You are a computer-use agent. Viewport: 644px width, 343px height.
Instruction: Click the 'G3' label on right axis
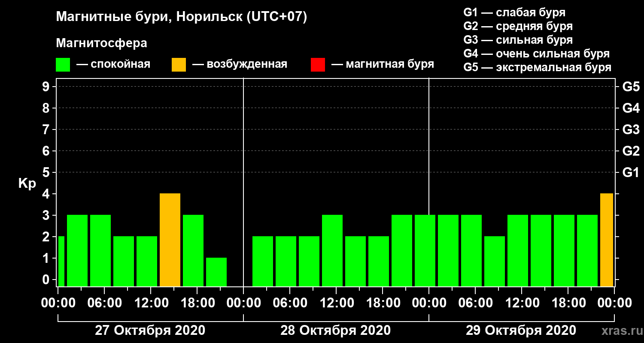pyautogui.click(x=631, y=129)
